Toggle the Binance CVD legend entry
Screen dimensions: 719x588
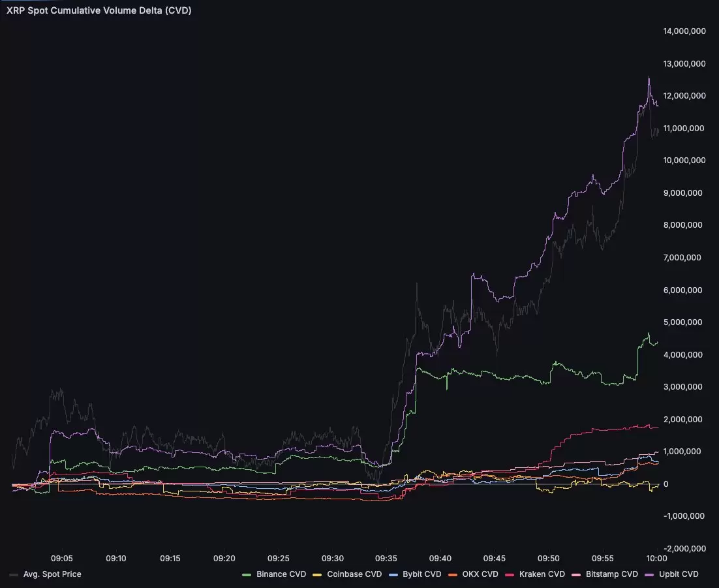point(274,574)
